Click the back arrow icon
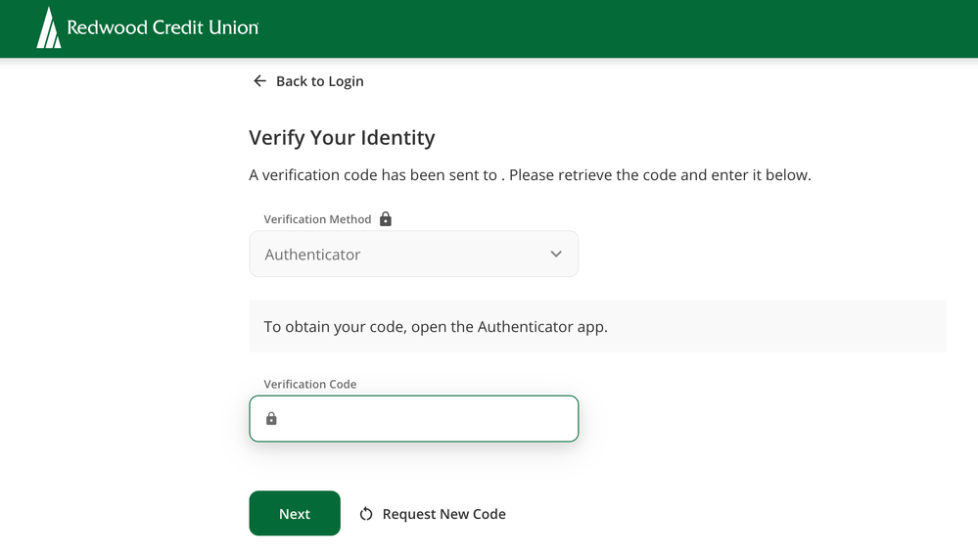This screenshot has height=560, width=978. [x=259, y=81]
